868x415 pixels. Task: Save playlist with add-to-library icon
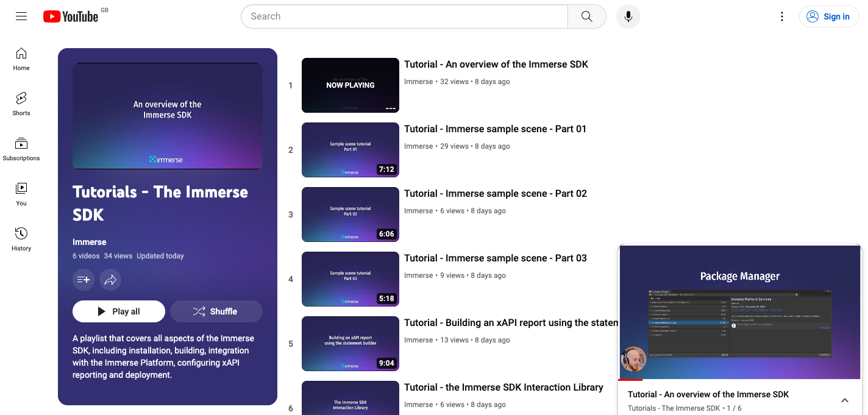(84, 280)
